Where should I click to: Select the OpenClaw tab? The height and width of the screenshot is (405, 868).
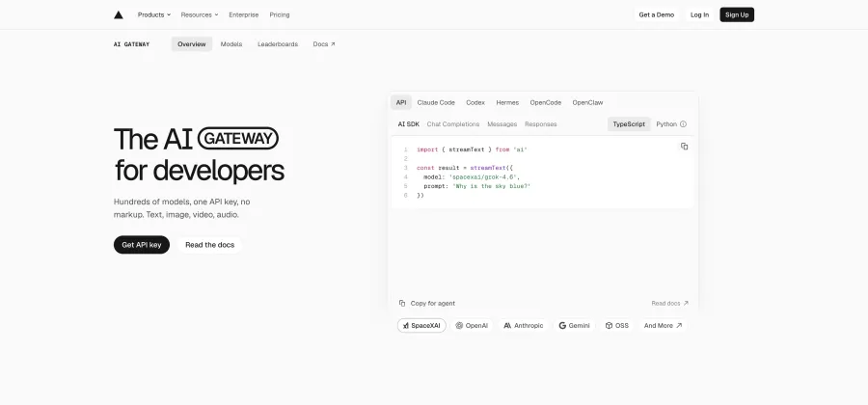coord(588,102)
